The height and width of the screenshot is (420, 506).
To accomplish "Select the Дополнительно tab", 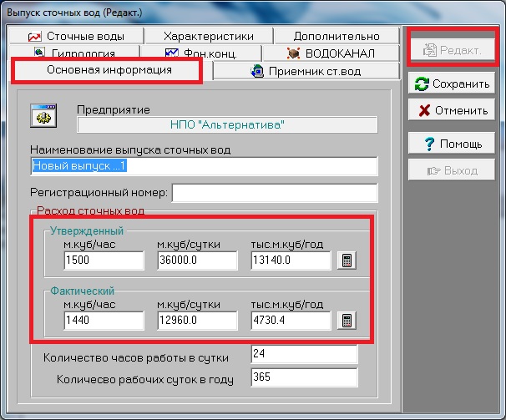I will point(336,36).
